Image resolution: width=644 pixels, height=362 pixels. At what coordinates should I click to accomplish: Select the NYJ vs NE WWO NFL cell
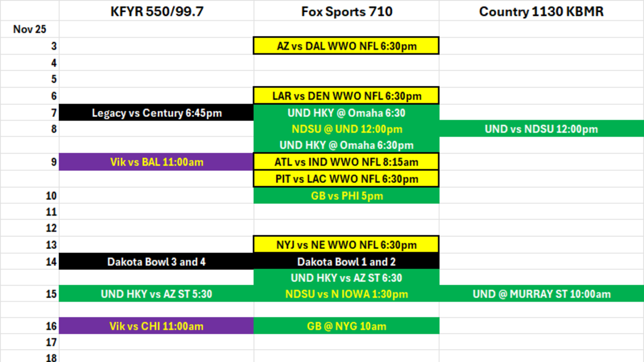point(346,245)
